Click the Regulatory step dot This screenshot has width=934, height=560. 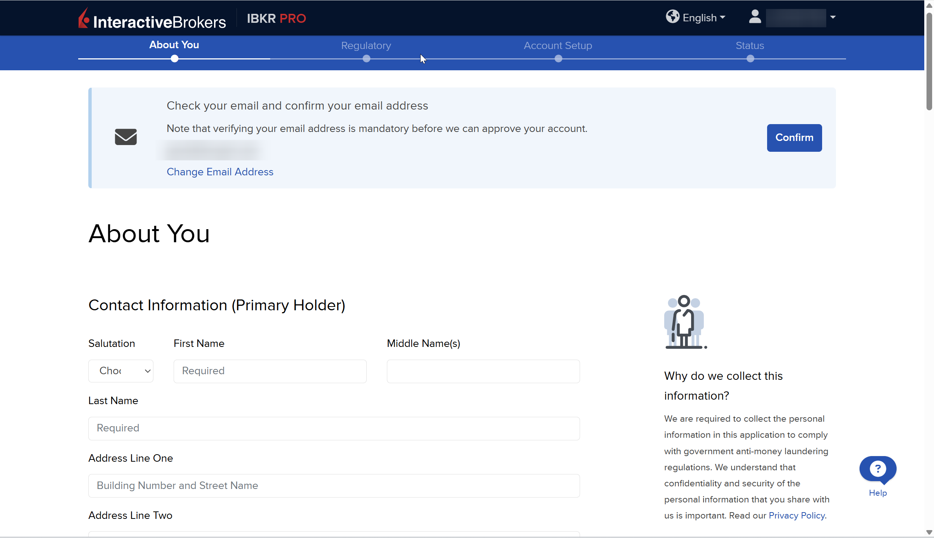(366, 59)
